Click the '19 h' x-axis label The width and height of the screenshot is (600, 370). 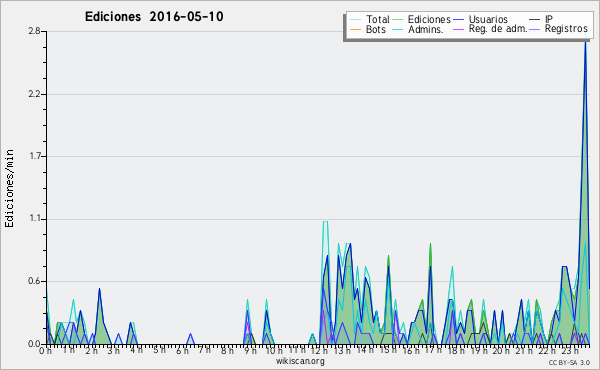pyautogui.click(x=479, y=351)
